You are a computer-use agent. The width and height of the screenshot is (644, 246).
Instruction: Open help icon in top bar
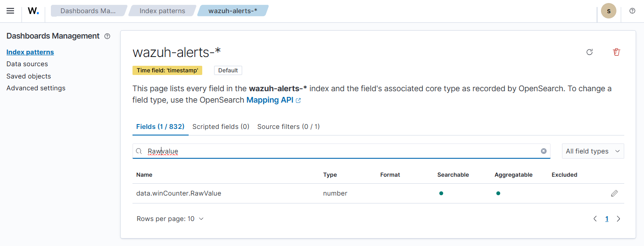click(632, 11)
